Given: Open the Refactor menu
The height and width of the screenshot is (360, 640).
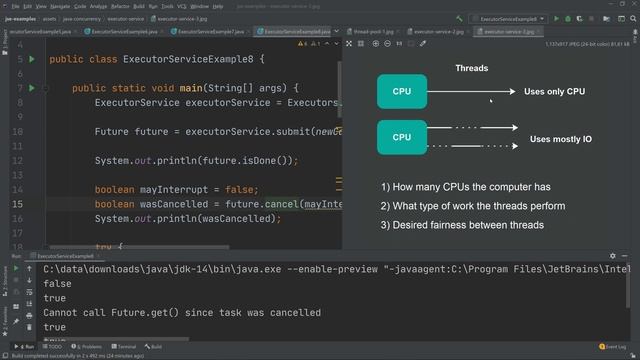Looking at the screenshot, I should point(120,6).
